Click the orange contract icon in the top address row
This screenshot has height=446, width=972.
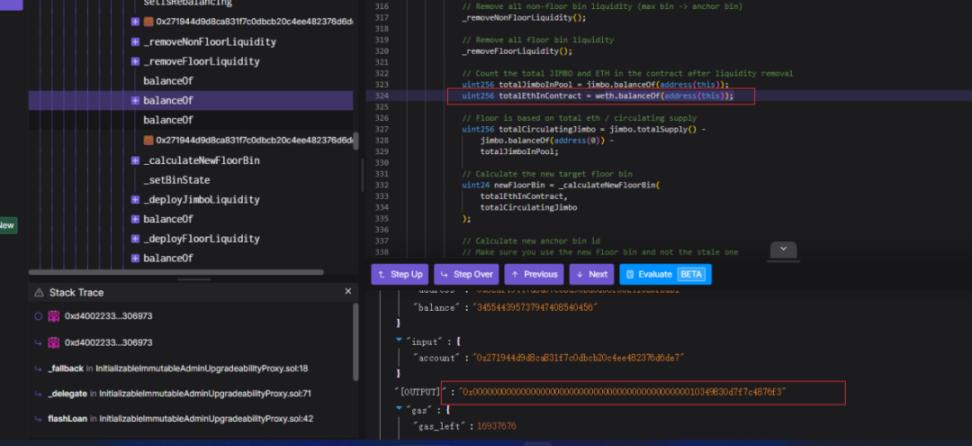pos(148,22)
